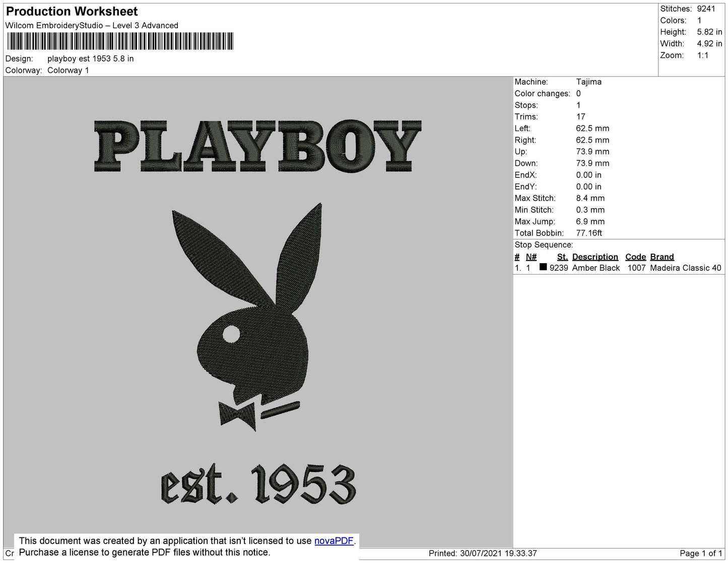Click the 'Stop Sequence:' label
Screen dimensions: 728x563
pyautogui.click(x=544, y=244)
